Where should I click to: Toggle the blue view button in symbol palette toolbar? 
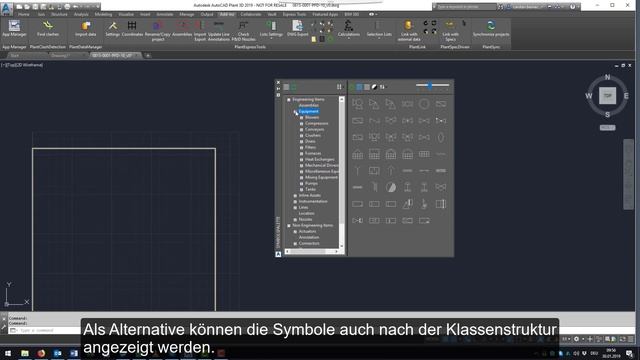point(359,87)
